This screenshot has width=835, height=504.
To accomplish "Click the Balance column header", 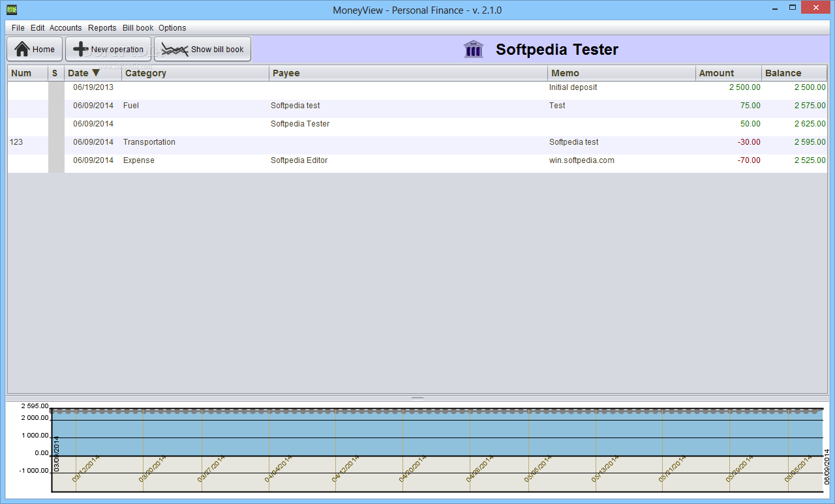I will click(x=795, y=73).
